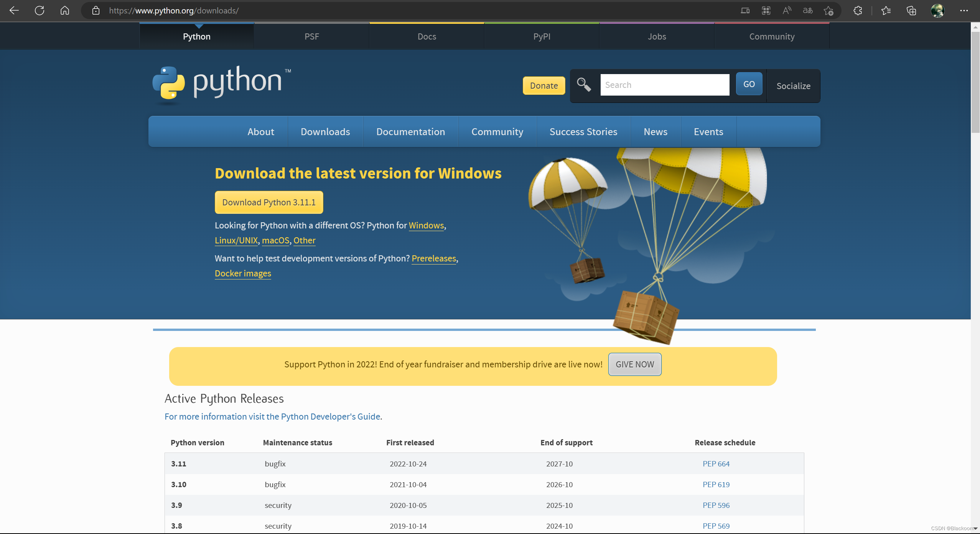
Task: Open the Success Stories menu
Action: coord(583,132)
